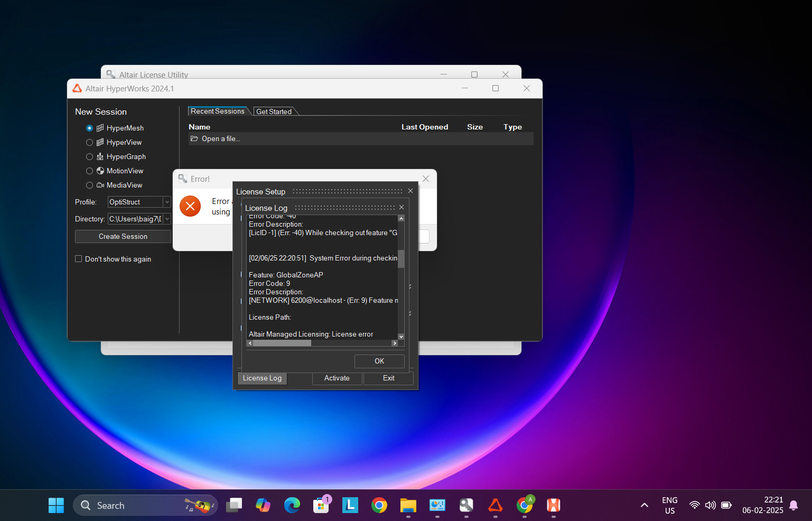Image resolution: width=812 pixels, height=521 pixels.
Task: Click the folder icon beside Open a file
Action: tap(194, 138)
